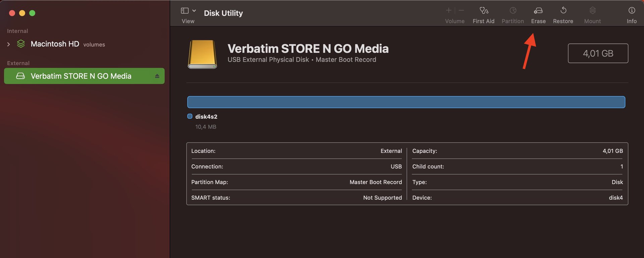Open the Info panel icon

632,11
